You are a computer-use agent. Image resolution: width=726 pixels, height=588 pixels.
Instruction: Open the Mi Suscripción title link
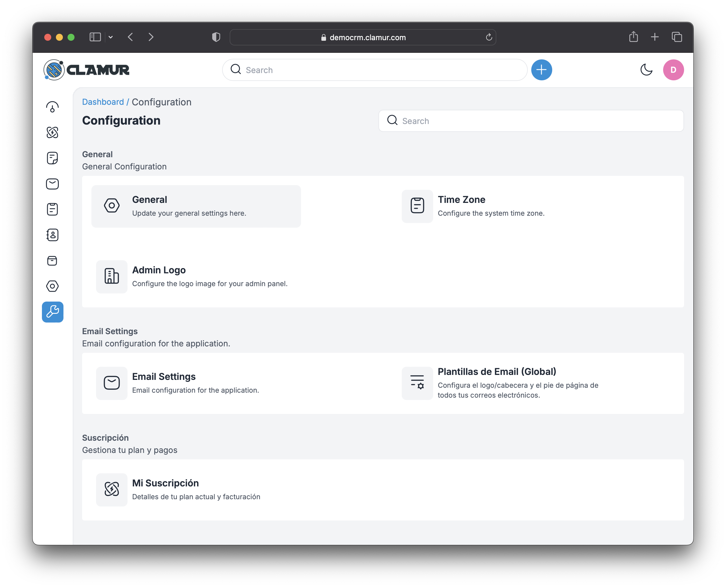165,483
